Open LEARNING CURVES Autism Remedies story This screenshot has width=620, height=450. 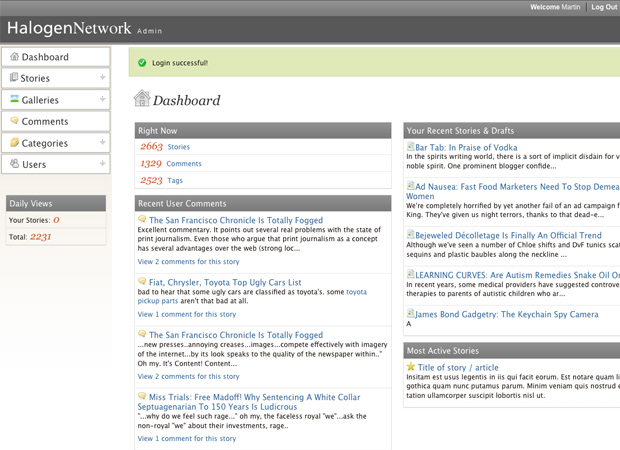tap(517, 275)
